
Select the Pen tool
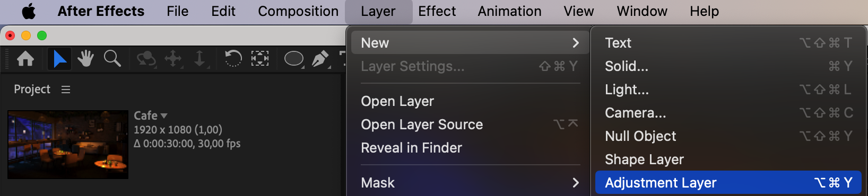[x=320, y=58]
